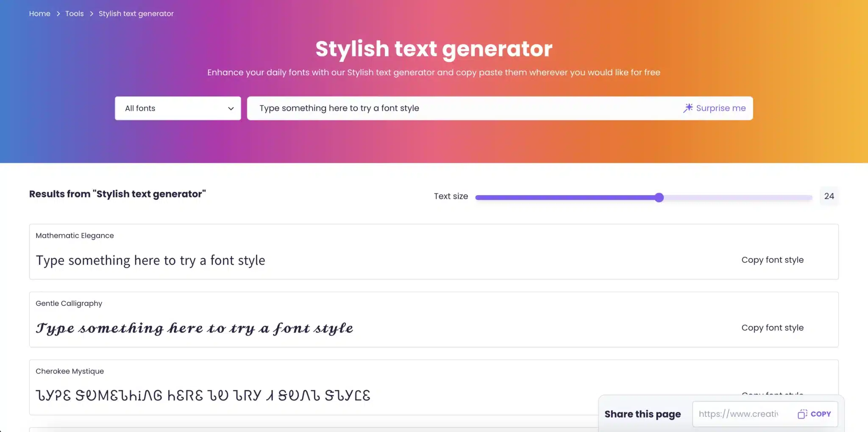Click the magic wand Surprise me icon
This screenshot has height=432, width=868.
(x=688, y=108)
